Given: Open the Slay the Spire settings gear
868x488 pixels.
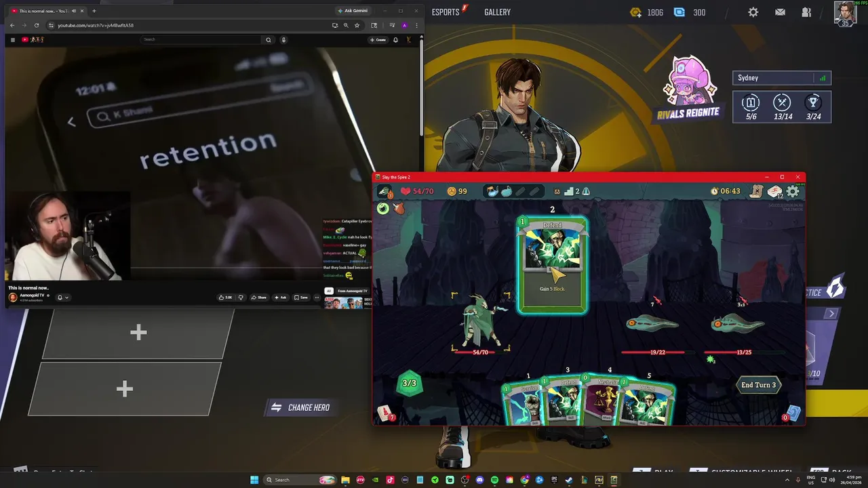Looking at the screenshot, I should pyautogui.click(x=793, y=192).
